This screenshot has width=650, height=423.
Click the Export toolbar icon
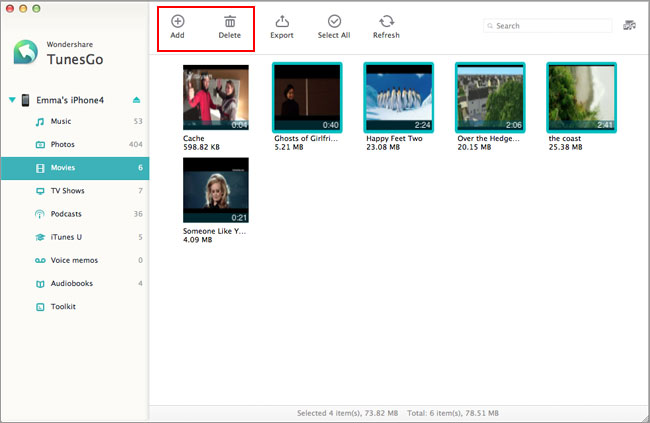(x=282, y=21)
